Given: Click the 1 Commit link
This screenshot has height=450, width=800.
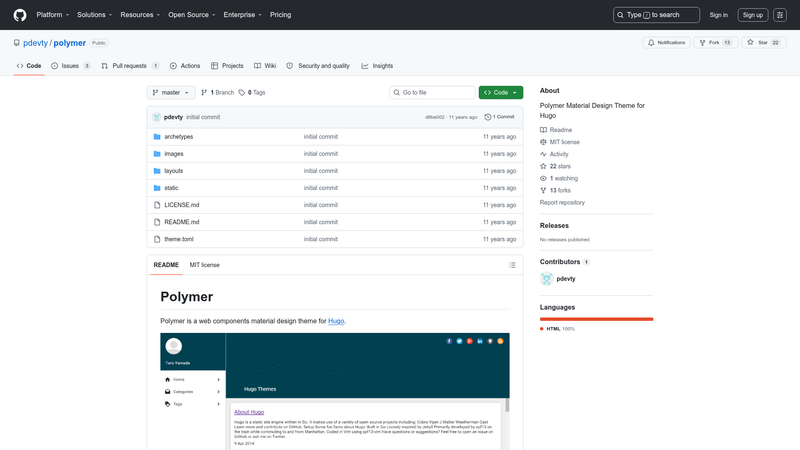Looking at the screenshot, I should [499, 117].
